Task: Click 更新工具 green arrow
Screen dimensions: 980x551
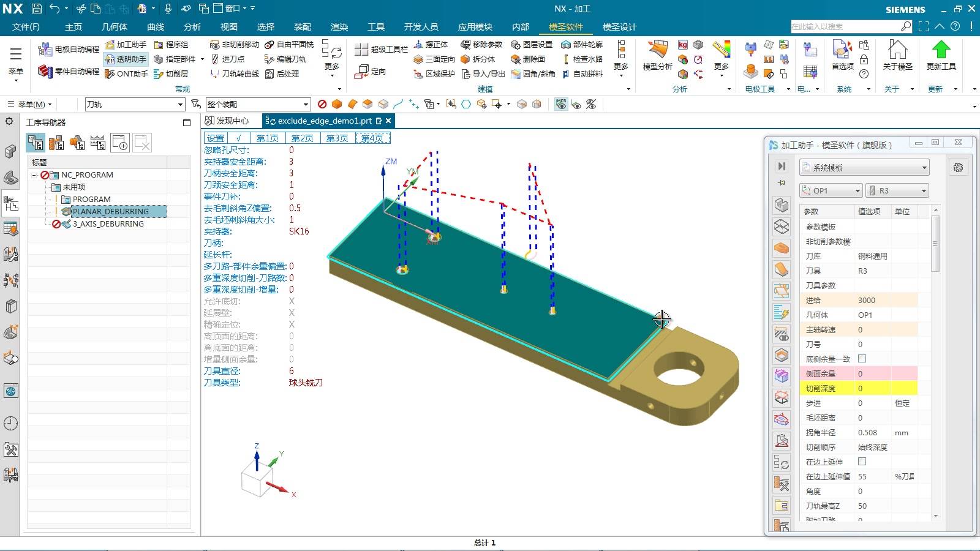Action: pos(941,56)
